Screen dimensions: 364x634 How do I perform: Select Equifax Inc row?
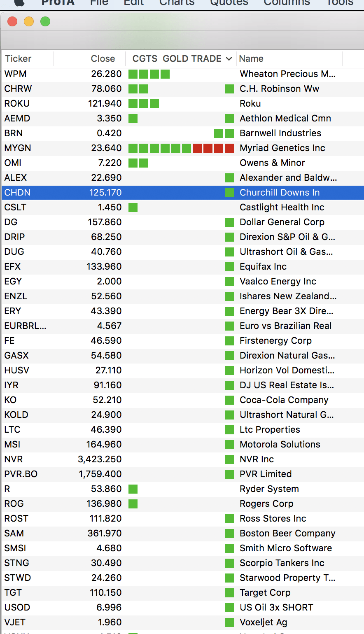click(182, 266)
